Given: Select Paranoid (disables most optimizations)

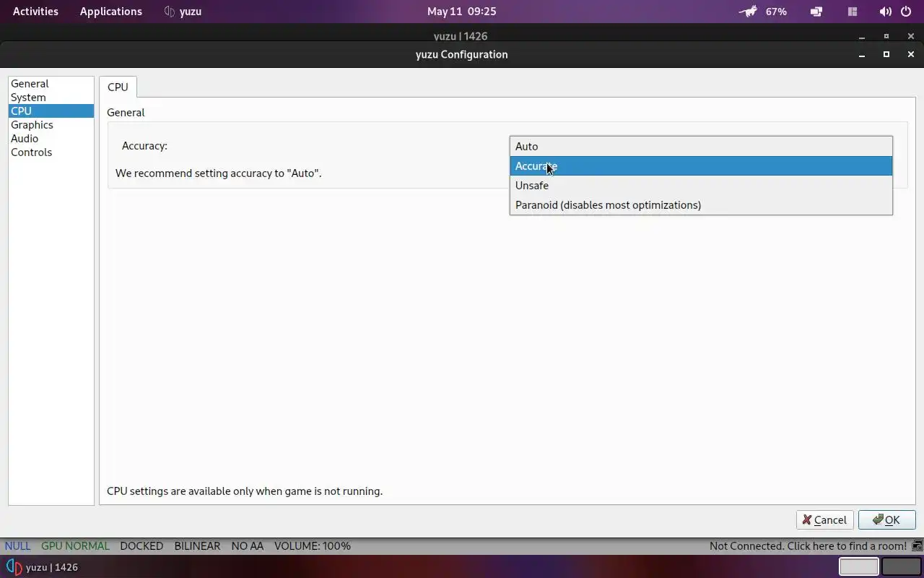Looking at the screenshot, I should pyautogui.click(x=701, y=204).
